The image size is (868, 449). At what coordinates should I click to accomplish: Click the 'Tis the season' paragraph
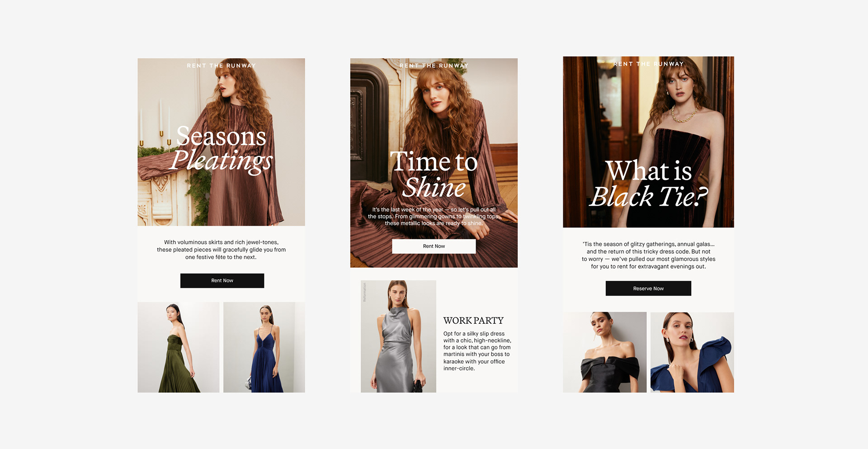pyautogui.click(x=648, y=255)
